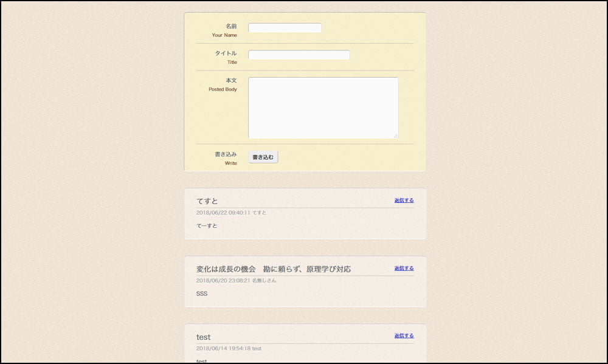The height and width of the screenshot is (364, 608).
Task: Grab the textarea resize handle corner
Action: [396, 136]
